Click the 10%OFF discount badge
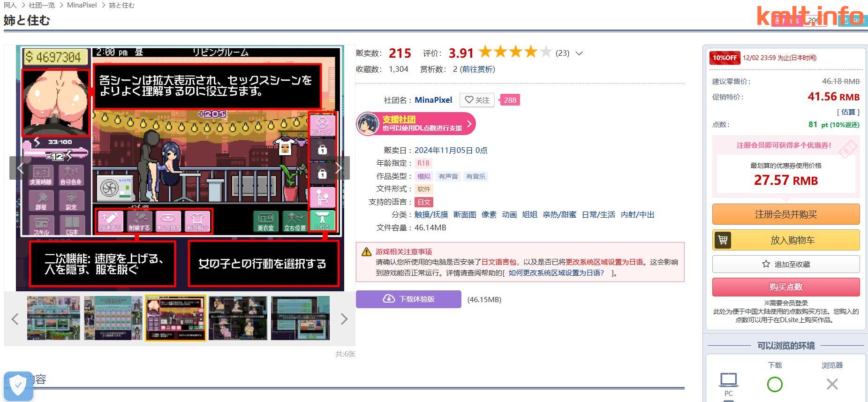The image size is (868, 402). [725, 58]
